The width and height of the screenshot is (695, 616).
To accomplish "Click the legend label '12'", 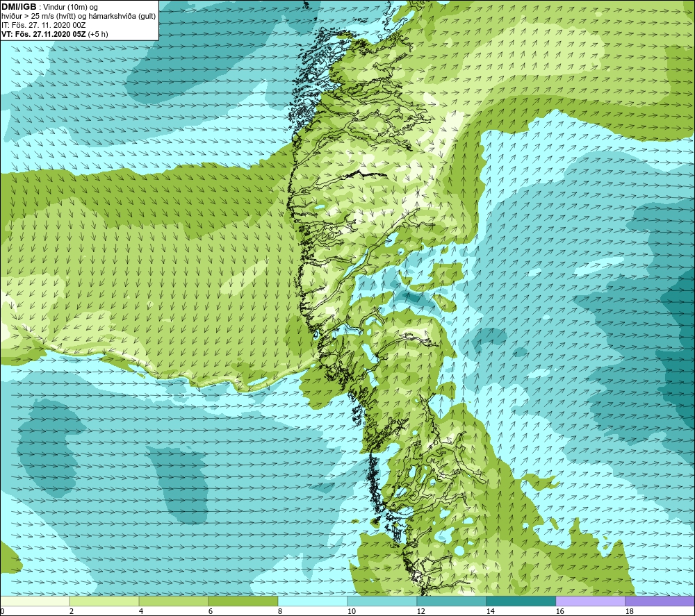I will (420, 611).
